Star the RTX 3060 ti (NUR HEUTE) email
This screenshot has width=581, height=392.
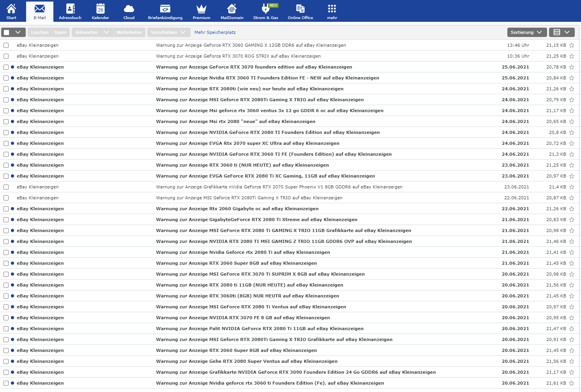coord(572,165)
